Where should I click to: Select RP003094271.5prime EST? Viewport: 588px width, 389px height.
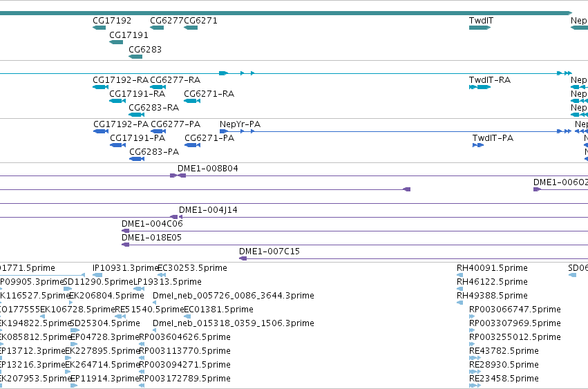tap(142, 372)
